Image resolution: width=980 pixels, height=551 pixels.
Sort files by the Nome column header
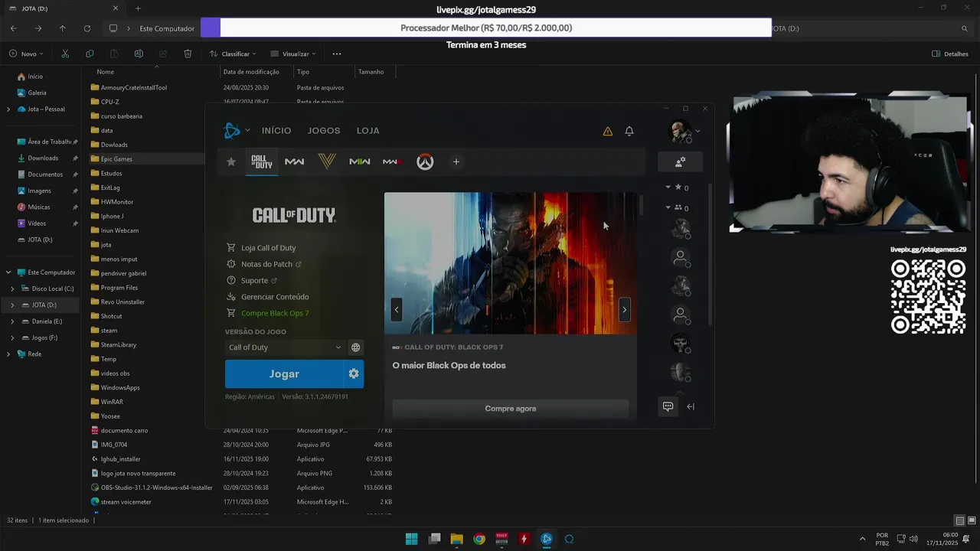106,72
